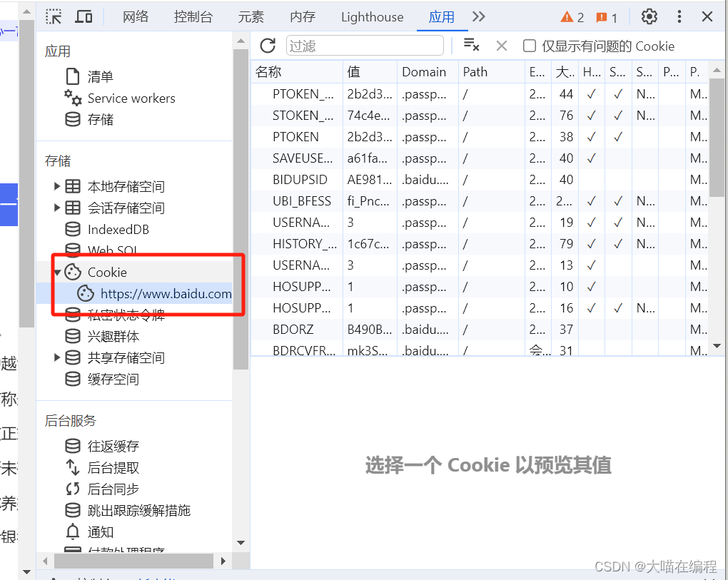728x580 pixels.
Task: Click the 过滤 cookie filter input field
Action: 364,46
